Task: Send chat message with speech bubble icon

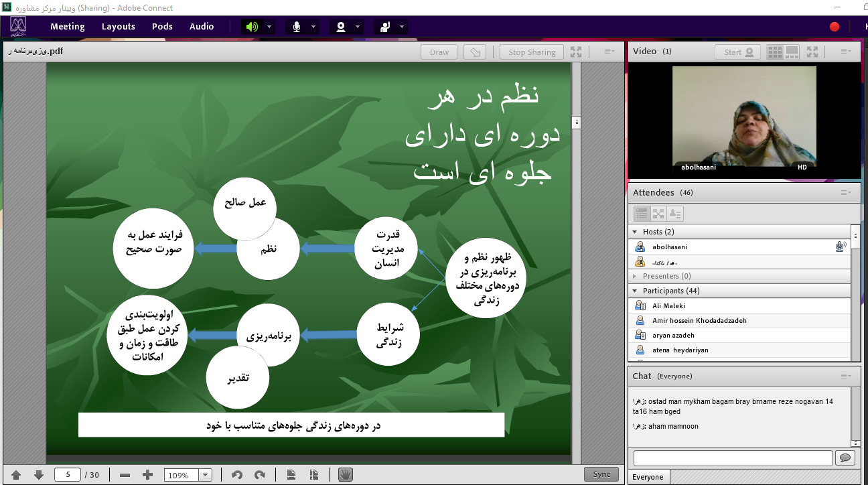Action: pos(845,458)
